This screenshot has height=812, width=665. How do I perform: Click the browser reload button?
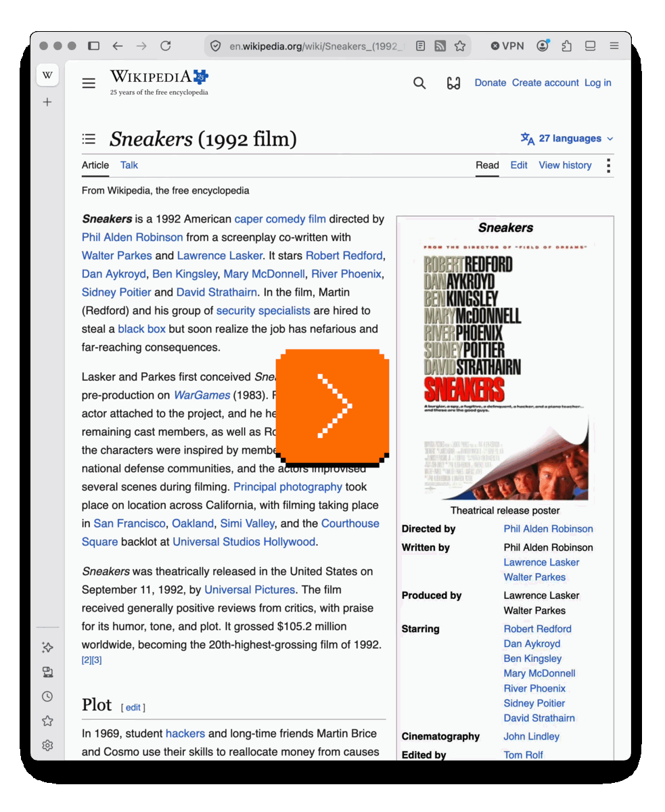165,46
